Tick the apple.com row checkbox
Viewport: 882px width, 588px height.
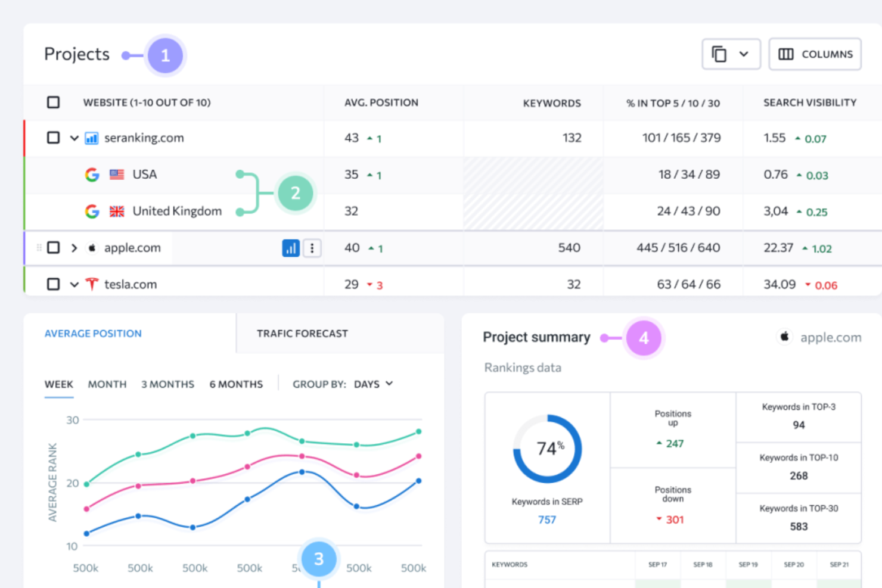click(x=54, y=247)
